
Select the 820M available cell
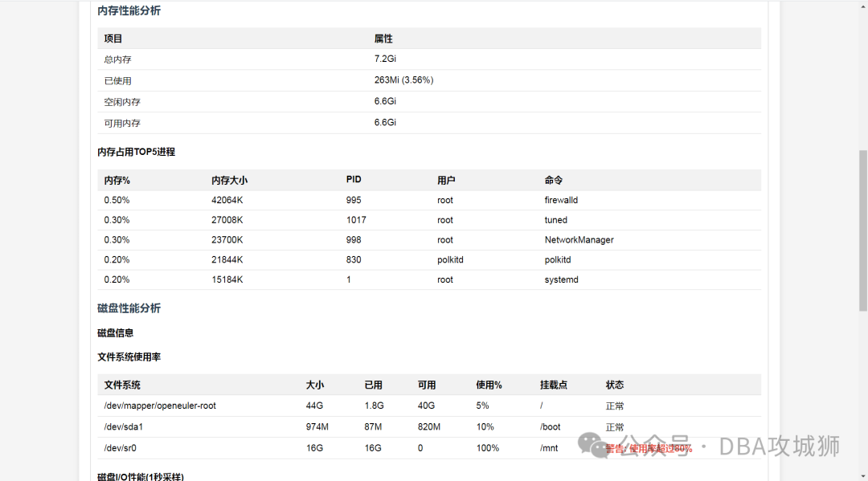(429, 427)
